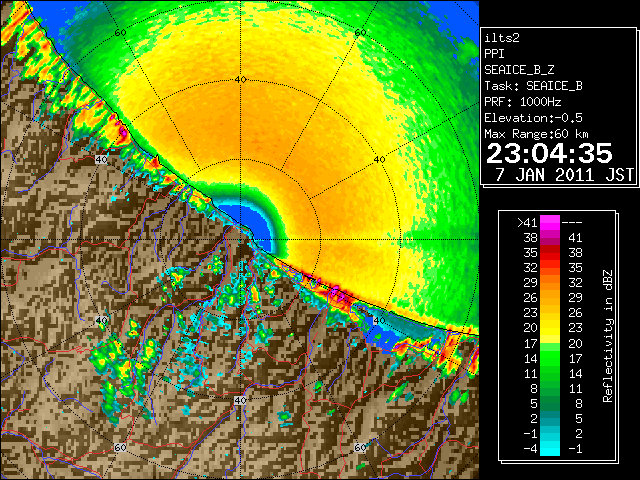
Task: Pick the green legend swatch beside 11
Action: coord(550,373)
